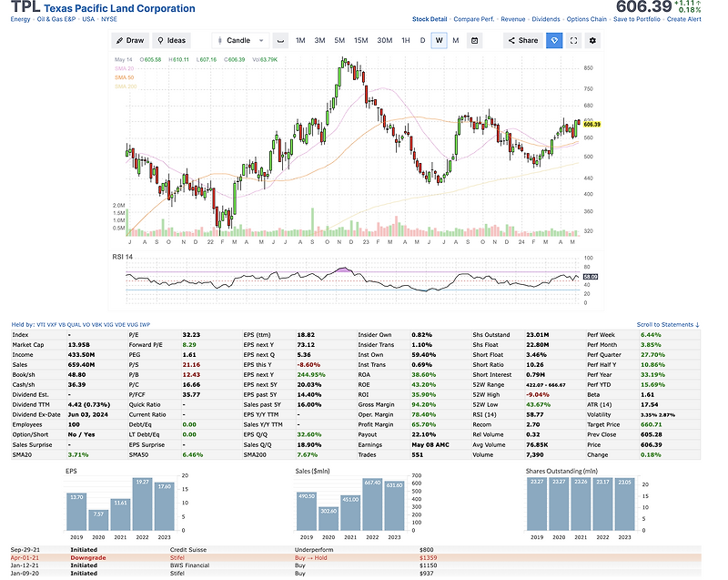728x580 pixels.
Task: Click the Market Cap label cell
Action: coord(39,344)
